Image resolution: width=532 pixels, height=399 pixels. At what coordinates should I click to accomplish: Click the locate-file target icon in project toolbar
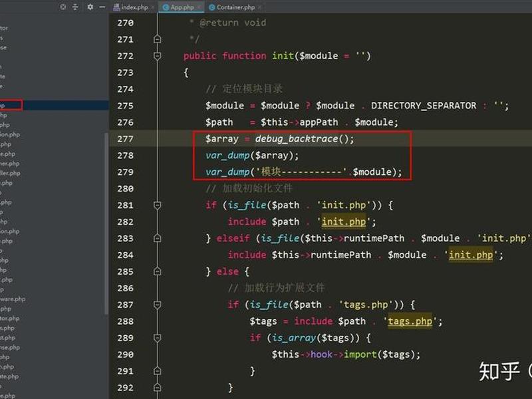point(63,7)
